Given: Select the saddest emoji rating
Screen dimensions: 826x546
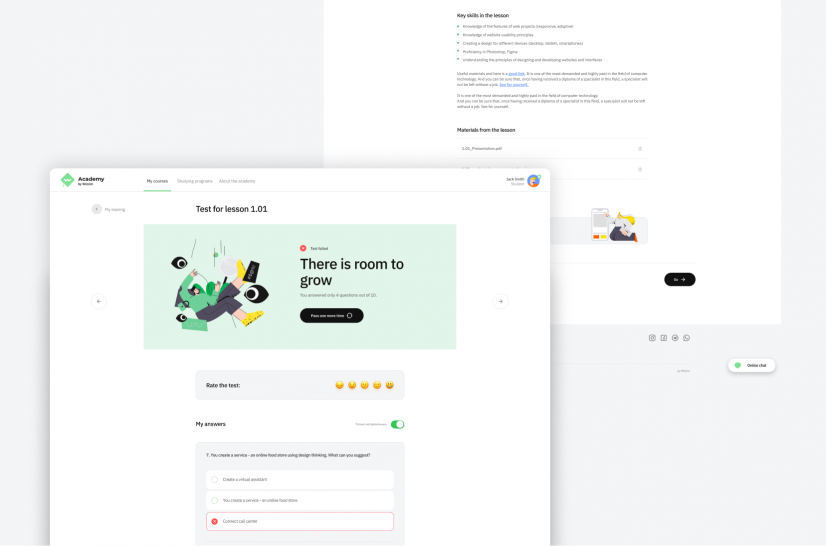Looking at the screenshot, I should pyautogui.click(x=339, y=385).
